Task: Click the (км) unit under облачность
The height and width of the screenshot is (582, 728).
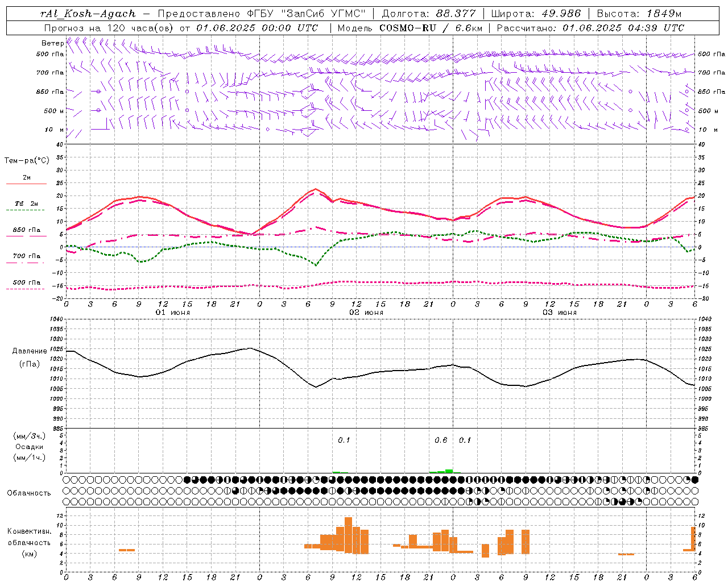Action: pos(30,554)
